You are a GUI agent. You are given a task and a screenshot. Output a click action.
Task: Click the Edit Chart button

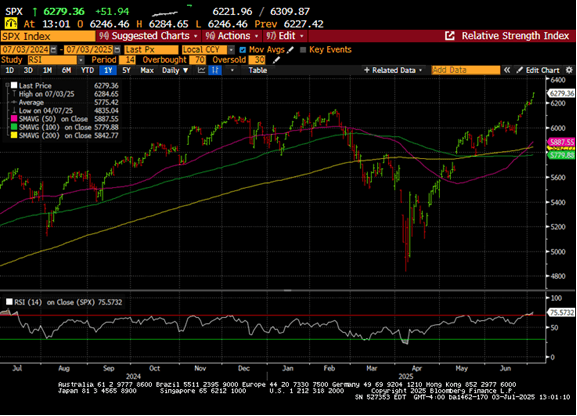(538, 70)
